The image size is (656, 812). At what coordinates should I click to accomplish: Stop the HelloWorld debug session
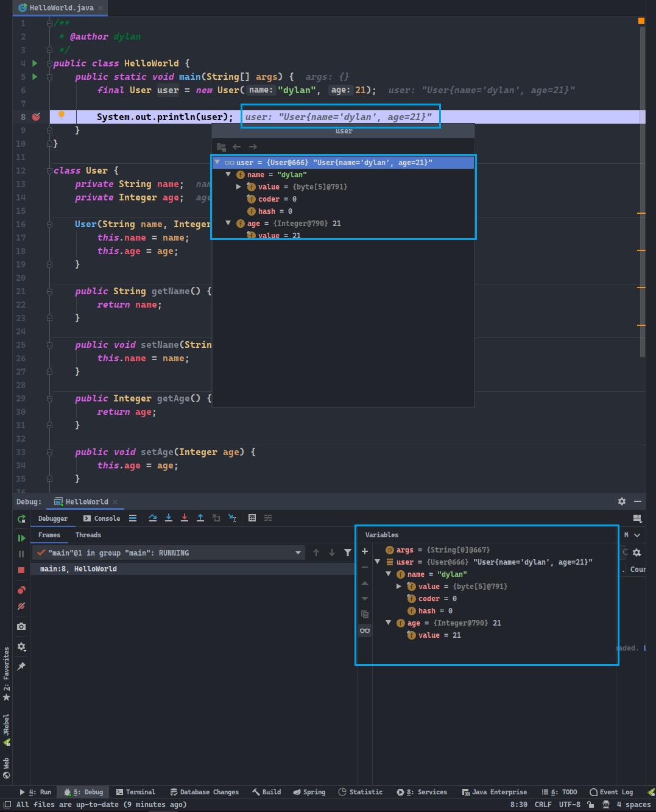(21, 570)
